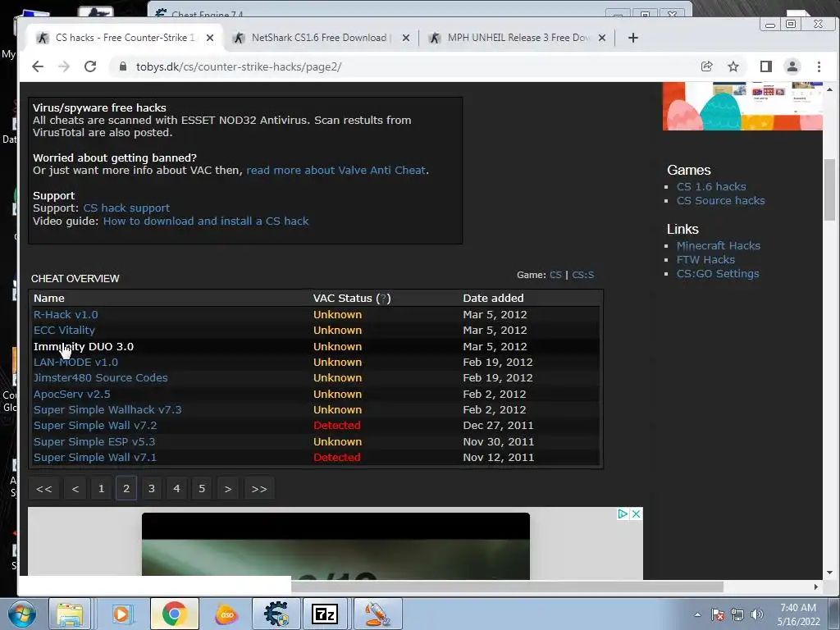Image resolution: width=840 pixels, height=630 pixels.
Task: Open the ApocServ v2.5 cheat
Action: 72,395
